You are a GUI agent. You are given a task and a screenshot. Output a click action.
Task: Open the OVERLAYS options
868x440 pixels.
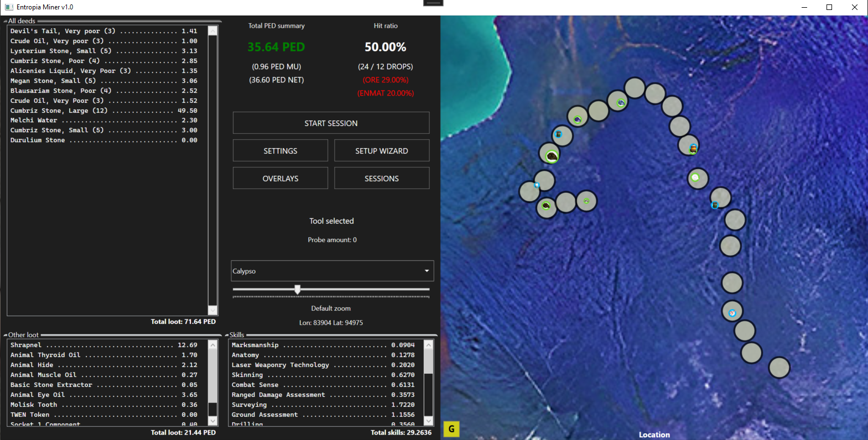click(x=280, y=179)
